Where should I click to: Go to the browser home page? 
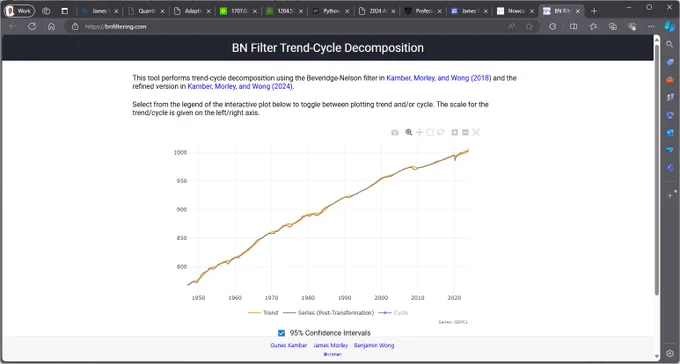pyautogui.click(x=51, y=26)
